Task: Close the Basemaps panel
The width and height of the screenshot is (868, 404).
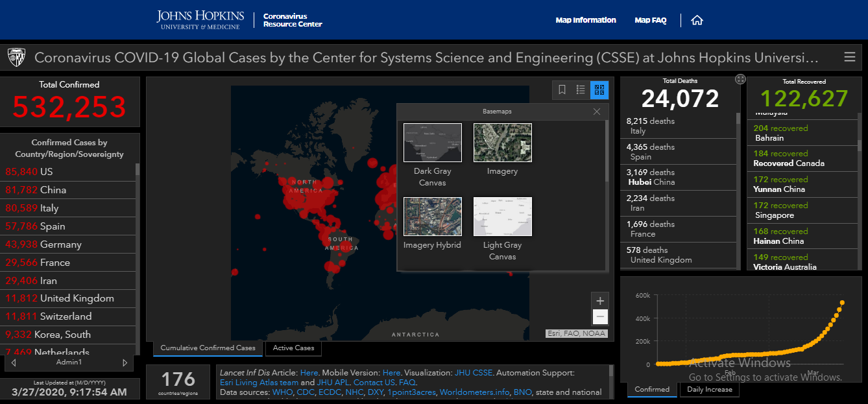Action: click(x=596, y=112)
